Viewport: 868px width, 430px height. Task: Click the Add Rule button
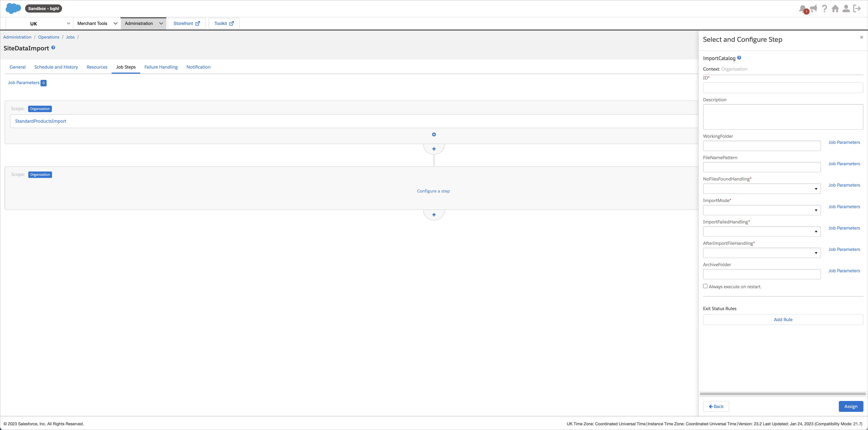tap(783, 320)
